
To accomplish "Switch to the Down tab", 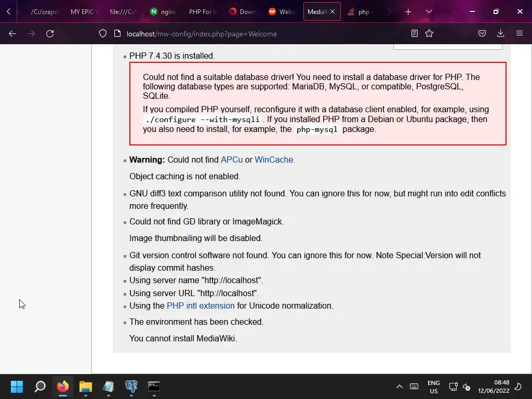I will pyautogui.click(x=243, y=12).
